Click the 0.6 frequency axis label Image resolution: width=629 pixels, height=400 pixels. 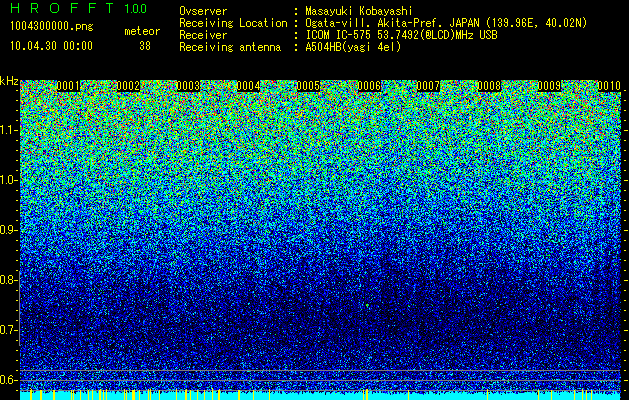(x=9, y=380)
